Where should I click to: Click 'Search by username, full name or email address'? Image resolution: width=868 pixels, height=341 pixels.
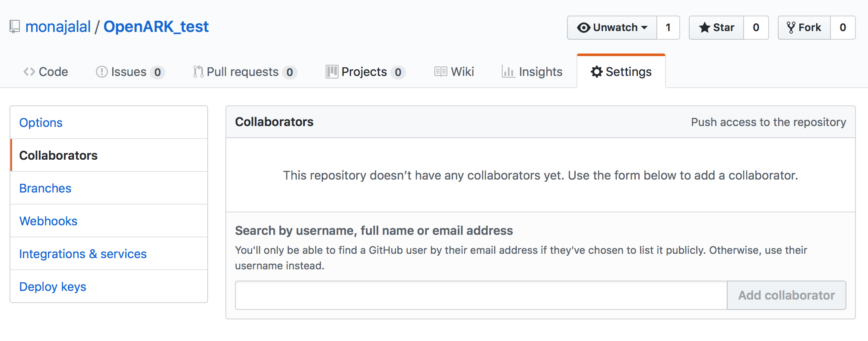click(x=374, y=230)
